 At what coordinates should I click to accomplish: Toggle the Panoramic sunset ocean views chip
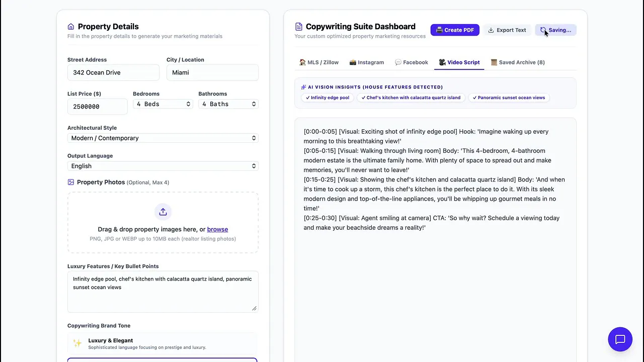(x=509, y=98)
